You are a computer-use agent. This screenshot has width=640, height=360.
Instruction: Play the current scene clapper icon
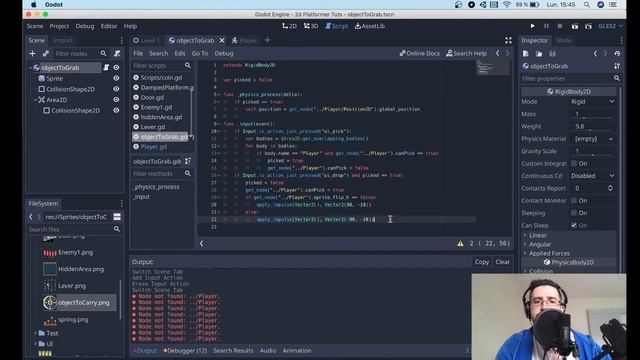click(x=575, y=26)
